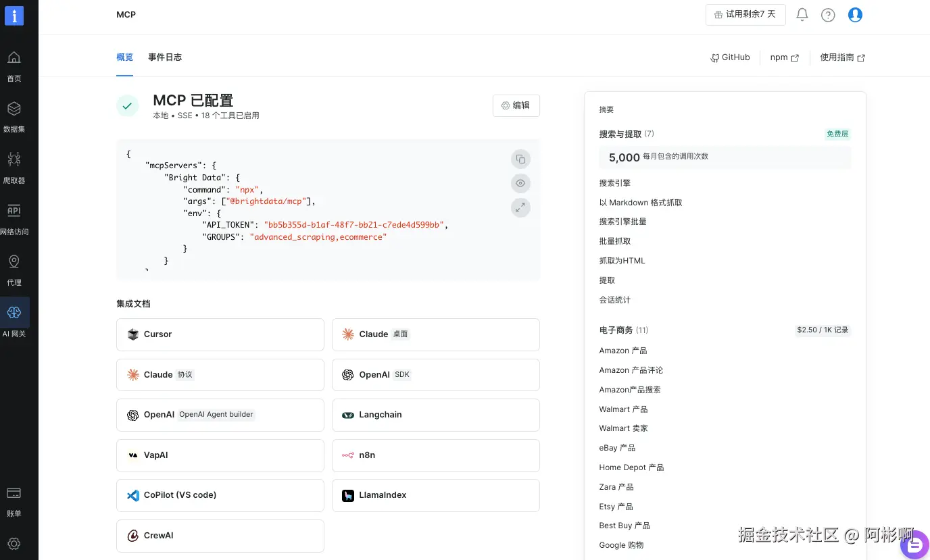This screenshot has height=560, width=930.
Task: Click the 编辑 button
Action: [x=516, y=105]
